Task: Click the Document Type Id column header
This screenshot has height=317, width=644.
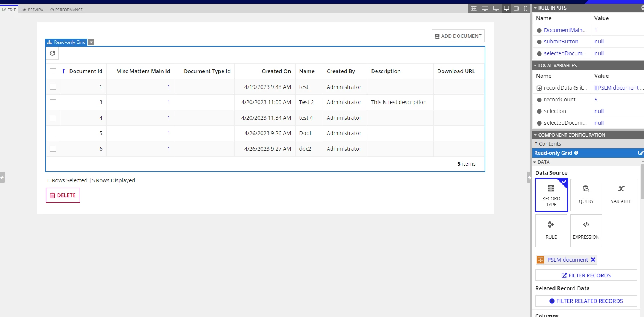Action: click(207, 71)
